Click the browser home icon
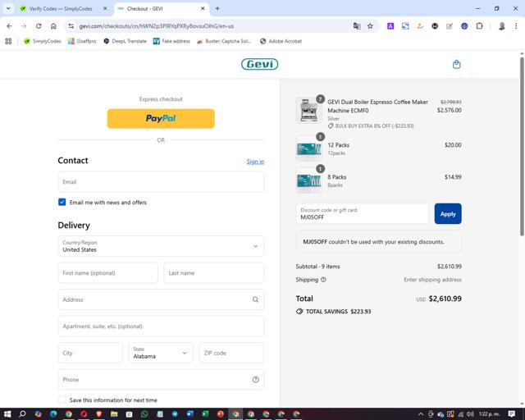Screen dimensions: 525x420 coord(53,26)
